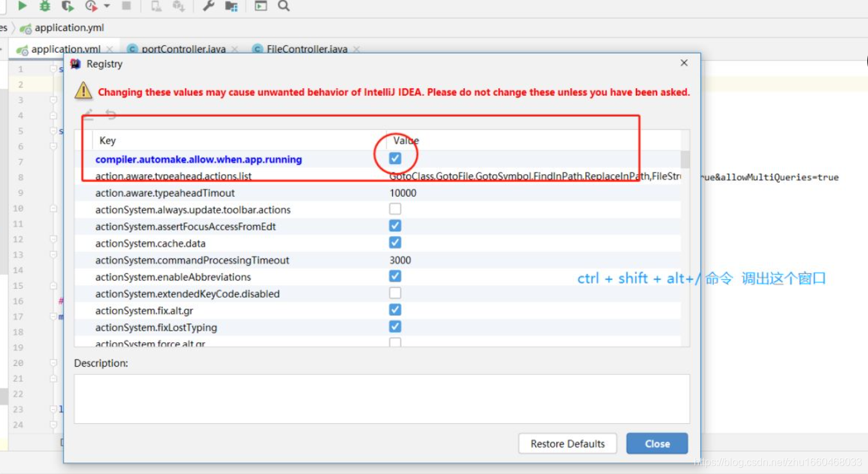The height and width of the screenshot is (474, 868).
Task: Select actionSystem.always.update.toolbar.actions key text
Action: click(193, 210)
